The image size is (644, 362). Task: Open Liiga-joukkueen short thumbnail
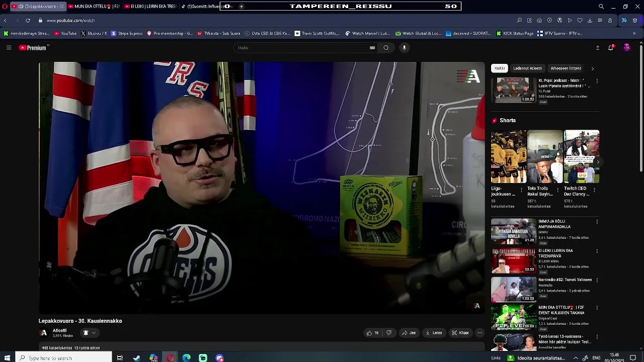click(x=509, y=157)
